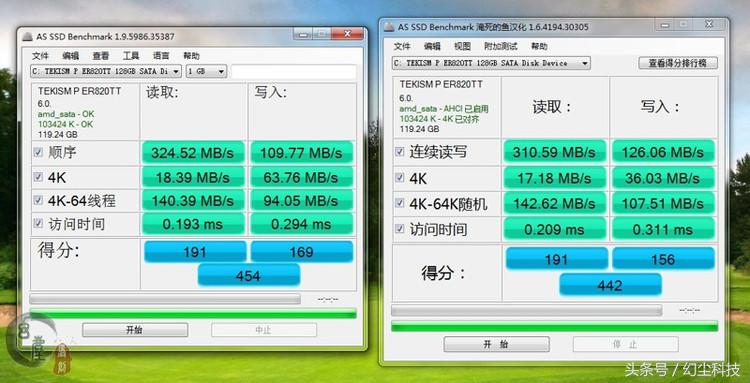Toggle 4K checkbox in left window

39,177
